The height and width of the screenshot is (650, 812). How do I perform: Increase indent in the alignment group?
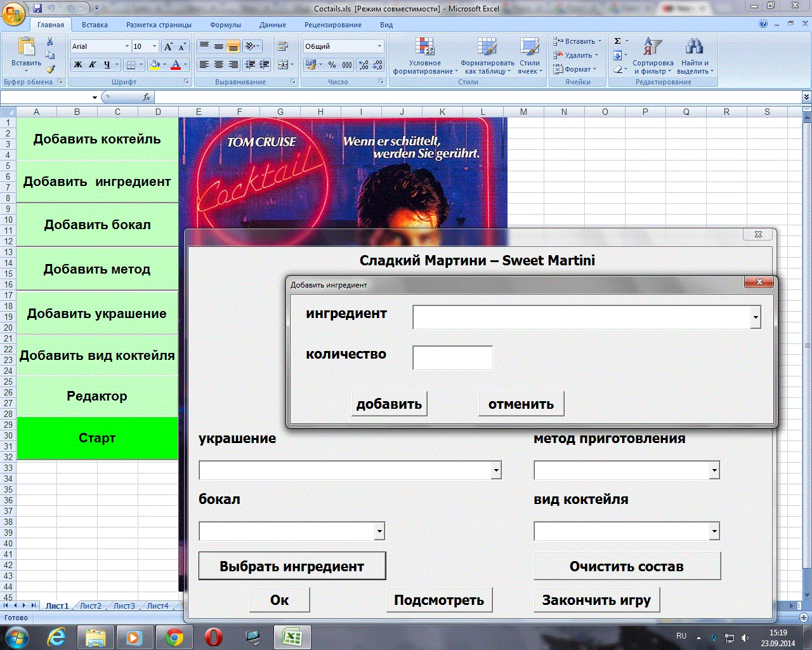tap(265, 65)
